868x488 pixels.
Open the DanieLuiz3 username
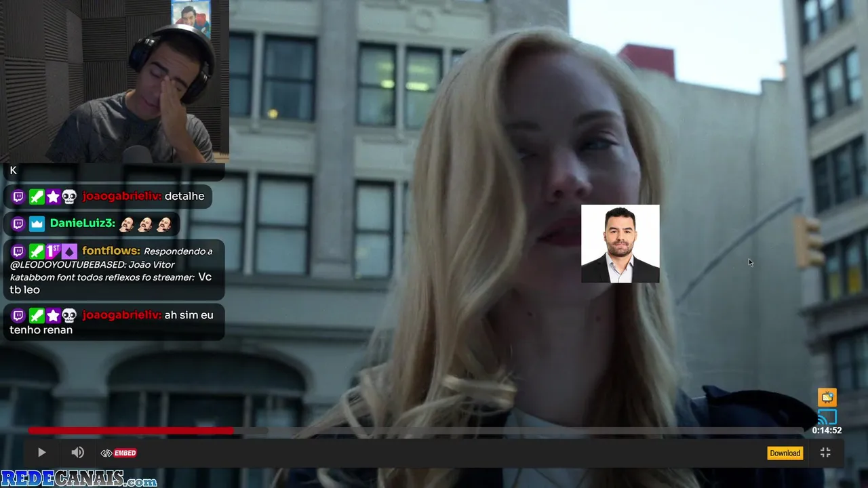click(82, 224)
